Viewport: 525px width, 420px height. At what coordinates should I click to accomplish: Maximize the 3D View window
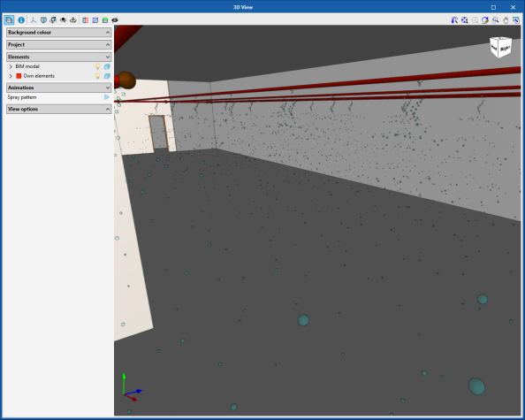click(493, 7)
